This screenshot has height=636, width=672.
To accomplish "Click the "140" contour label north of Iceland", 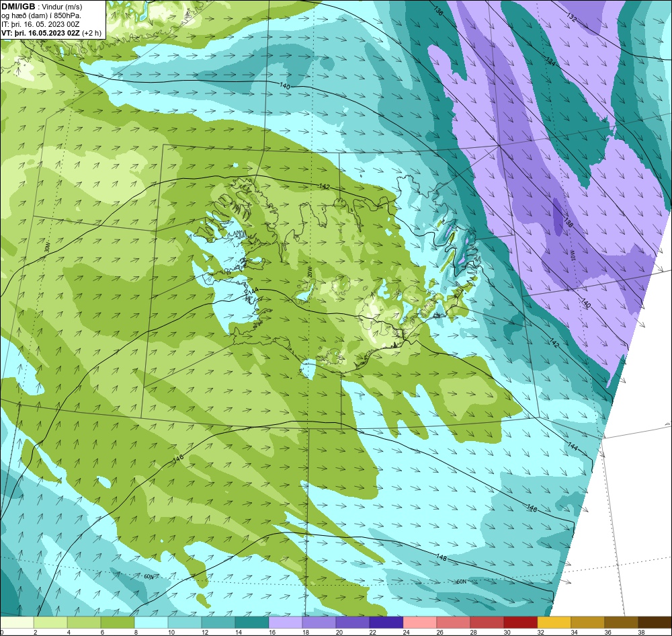I will [x=284, y=86].
